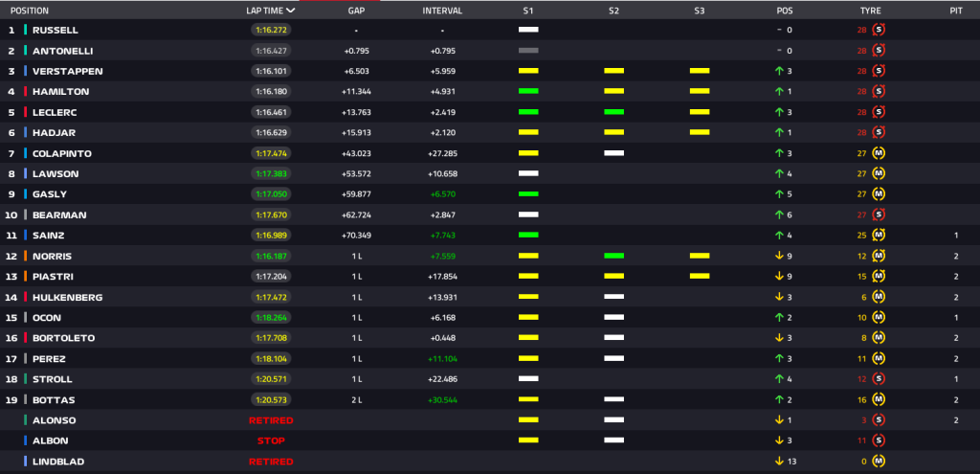Select driver name HULKENBERG
980x474 pixels.
[x=68, y=297]
